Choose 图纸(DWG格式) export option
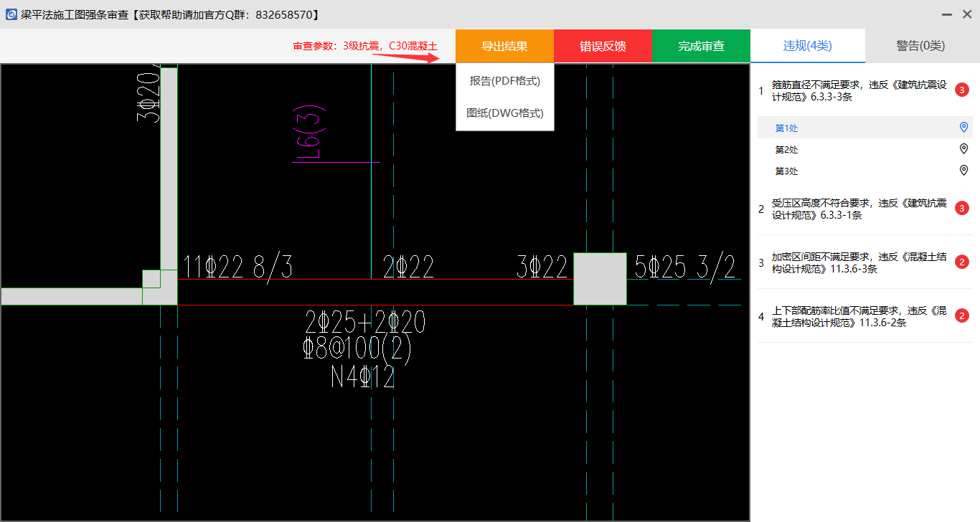Image resolution: width=980 pixels, height=522 pixels. point(504,113)
